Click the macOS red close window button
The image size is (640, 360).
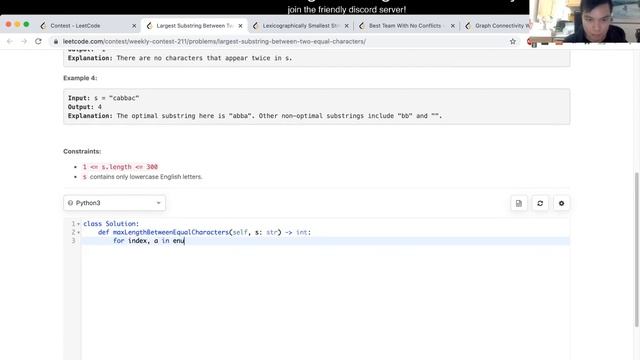click(8, 24)
